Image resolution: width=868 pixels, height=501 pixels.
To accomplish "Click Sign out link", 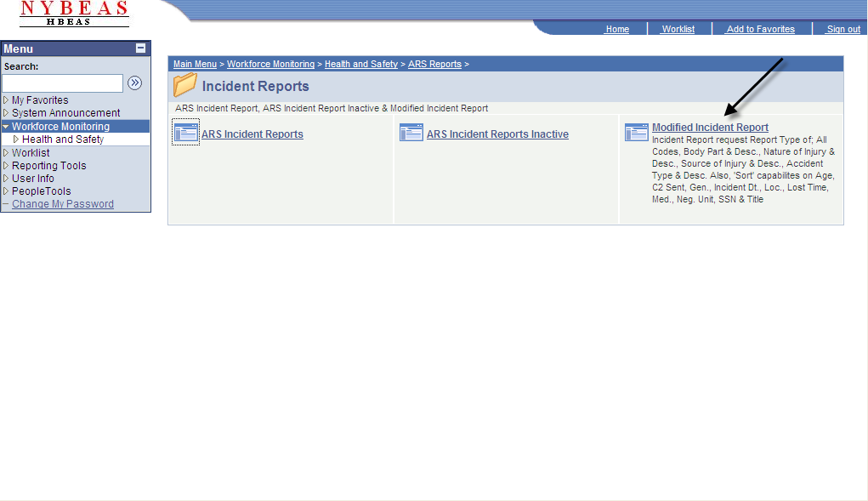I will click(843, 29).
